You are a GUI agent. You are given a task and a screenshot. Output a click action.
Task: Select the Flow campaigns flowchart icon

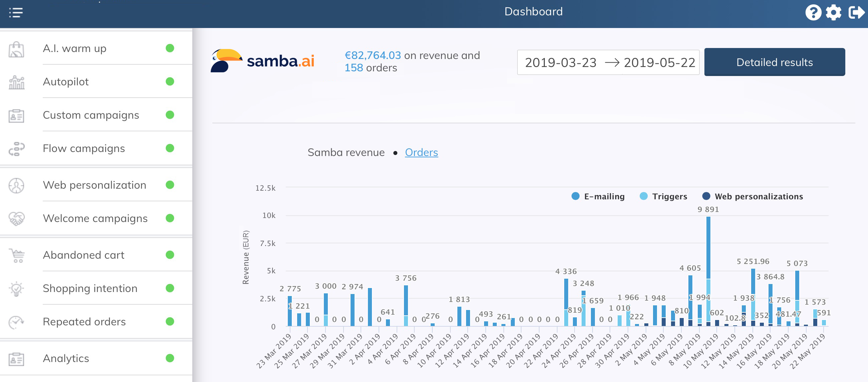(x=16, y=149)
